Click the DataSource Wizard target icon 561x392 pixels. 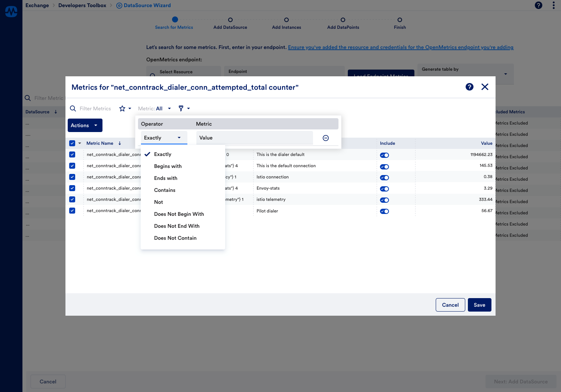coord(119,6)
